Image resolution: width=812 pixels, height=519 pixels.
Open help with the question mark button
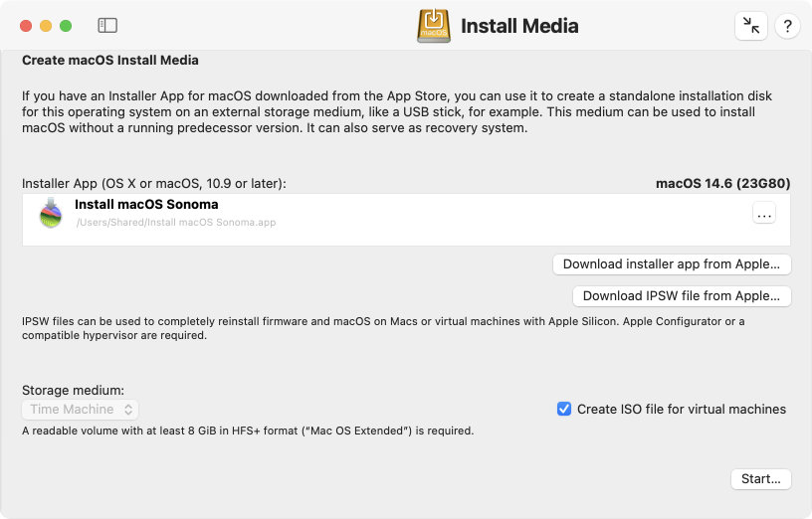[787, 26]
